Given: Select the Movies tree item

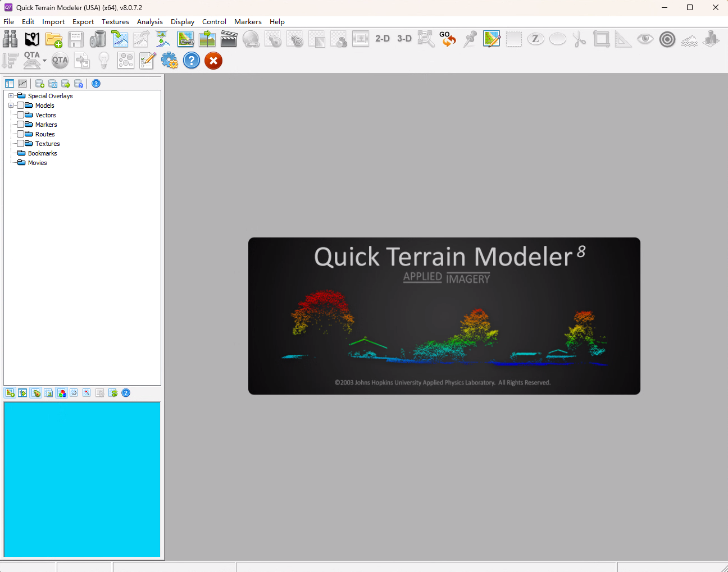Looking at the screenshot, I should click(x=38, y=163).
